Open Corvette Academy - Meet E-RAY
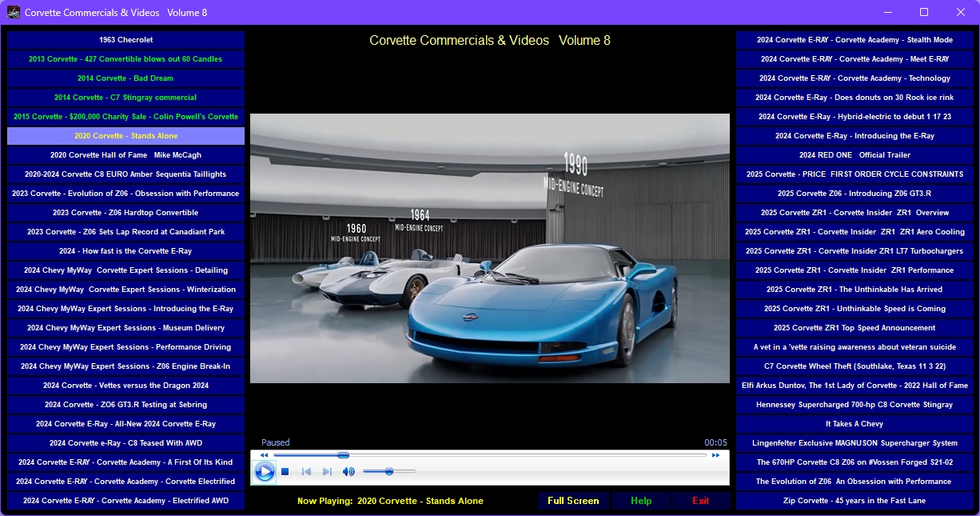 coord(855,59)
